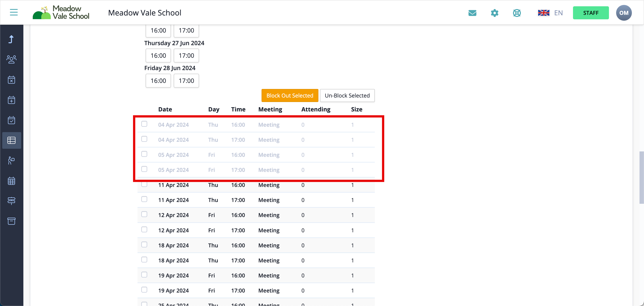Open the mail envelope icon
Screen dimensions: 644x306
472,13
